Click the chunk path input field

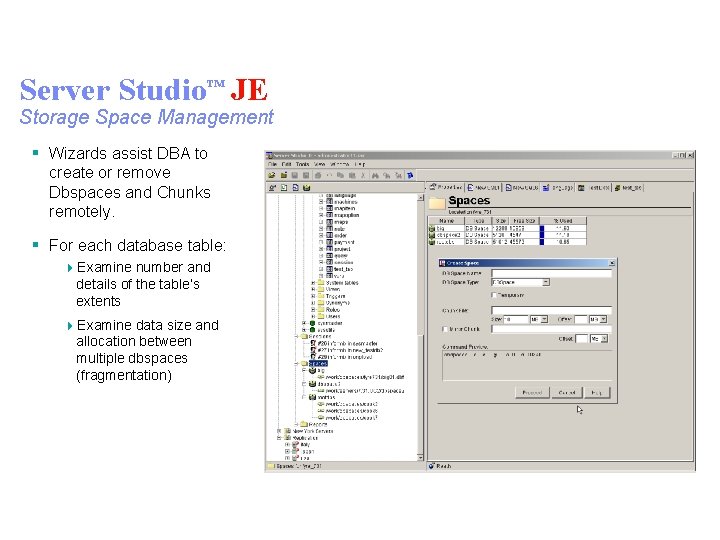[551, 310]
